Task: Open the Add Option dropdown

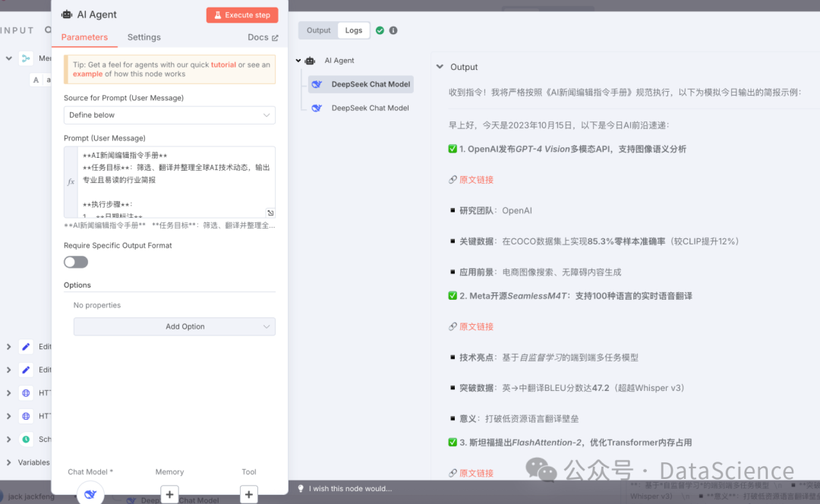Action: 174,326
